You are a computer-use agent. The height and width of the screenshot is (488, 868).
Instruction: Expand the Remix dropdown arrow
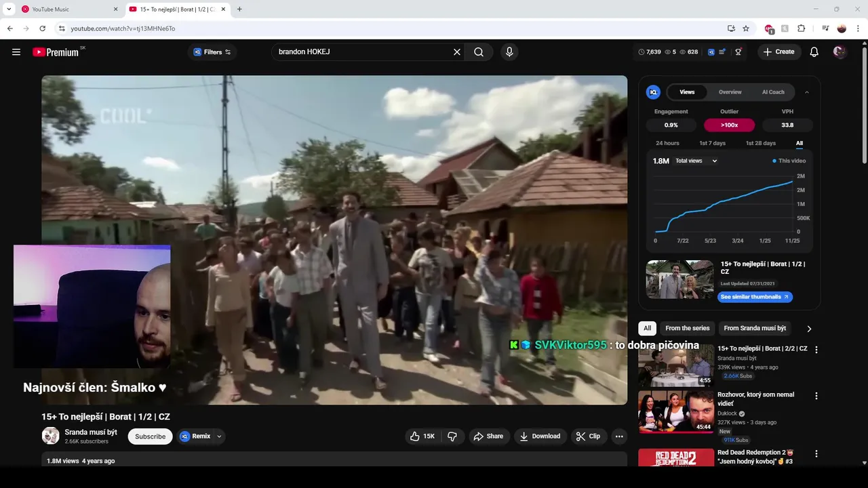pos(219,436)
